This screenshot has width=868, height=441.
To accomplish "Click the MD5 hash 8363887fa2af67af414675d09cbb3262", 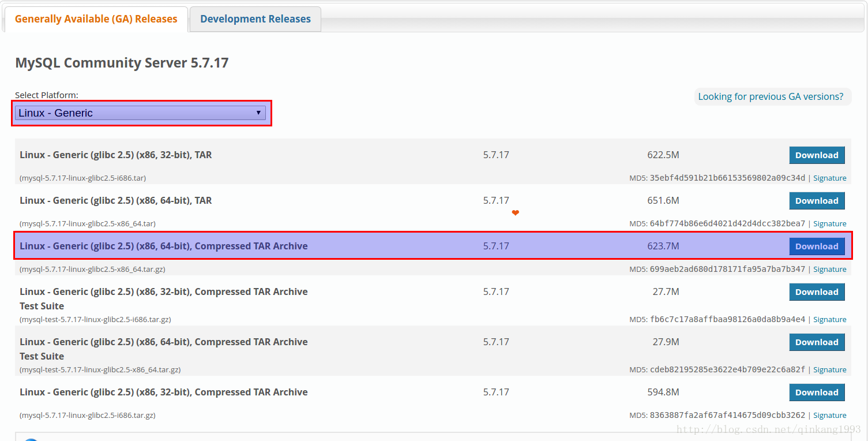I will pos(727,416).
